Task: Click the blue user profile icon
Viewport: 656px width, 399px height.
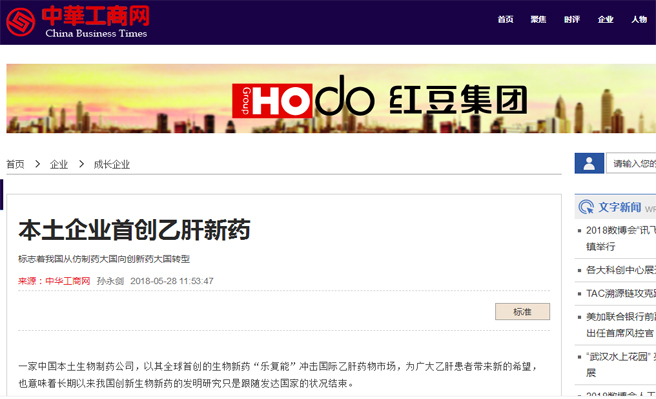Action: (589, 163)
